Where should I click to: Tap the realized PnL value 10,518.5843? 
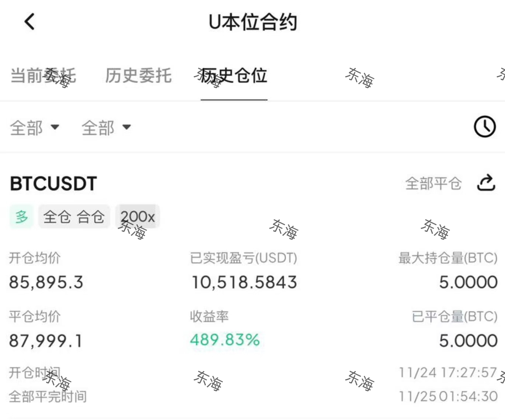pyautogui.click(x=244, y=282)
